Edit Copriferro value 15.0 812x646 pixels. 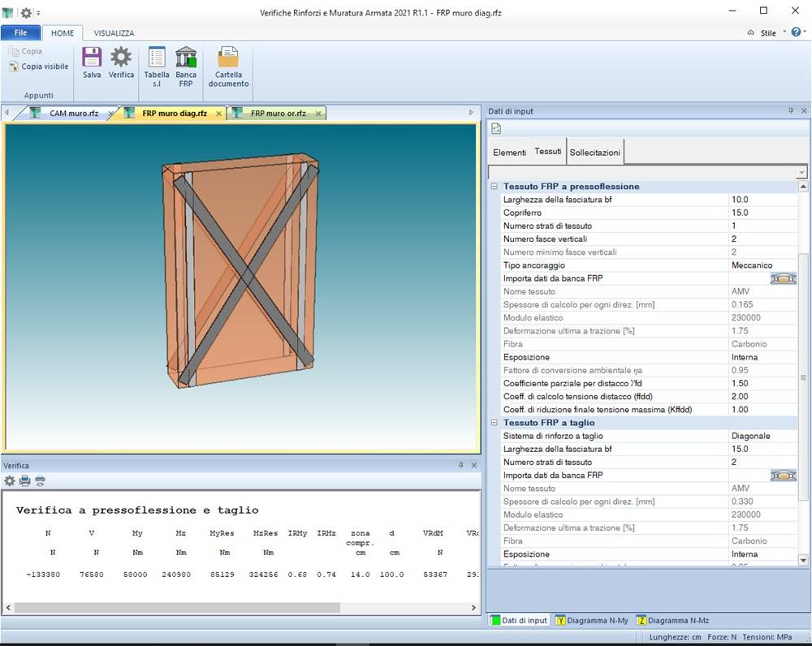(762, 213)
